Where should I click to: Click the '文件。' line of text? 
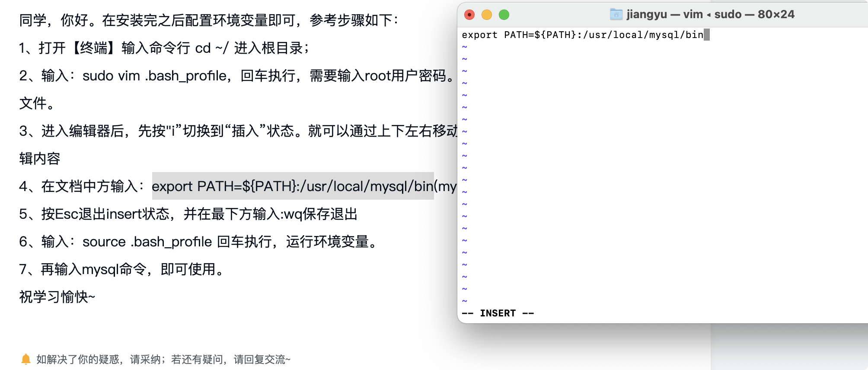37,103
